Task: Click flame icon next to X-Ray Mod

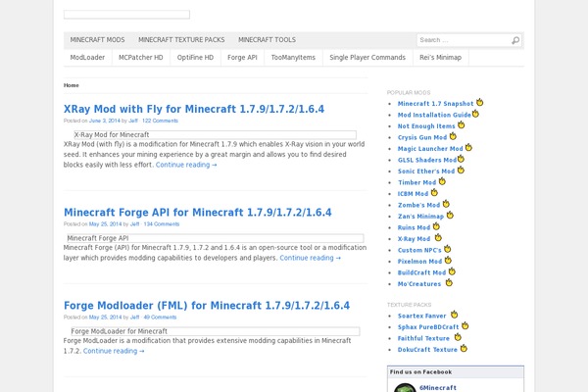Action: [x=438, y=237]
